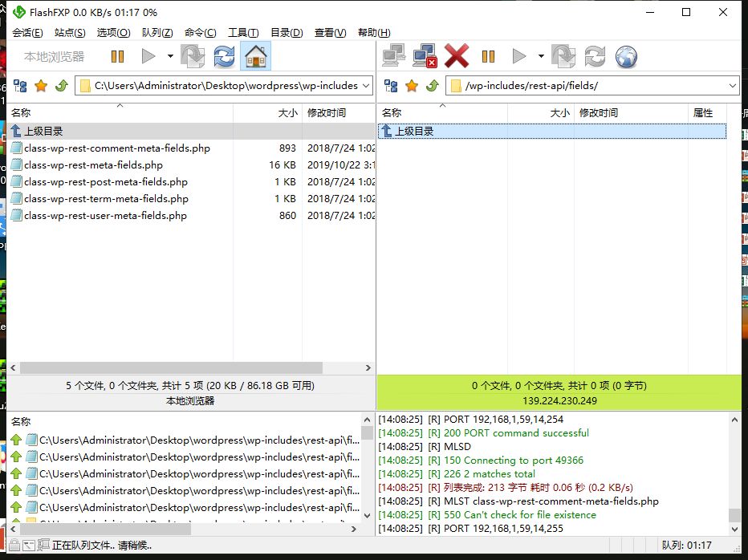Click the local pane pause button
This screenshot has height=560, width=748.
(117, 56)
